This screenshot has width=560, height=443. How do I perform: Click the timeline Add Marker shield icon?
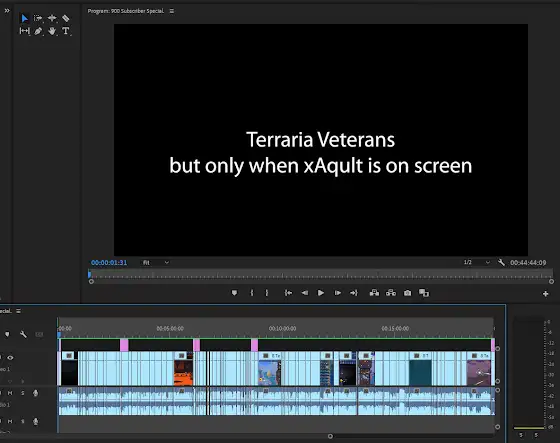click(x=7, y=334)
